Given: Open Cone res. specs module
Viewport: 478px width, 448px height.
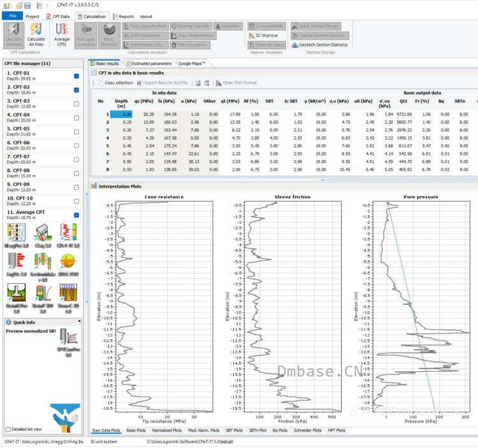Looking at the screenshot, I should click(267, 45).
